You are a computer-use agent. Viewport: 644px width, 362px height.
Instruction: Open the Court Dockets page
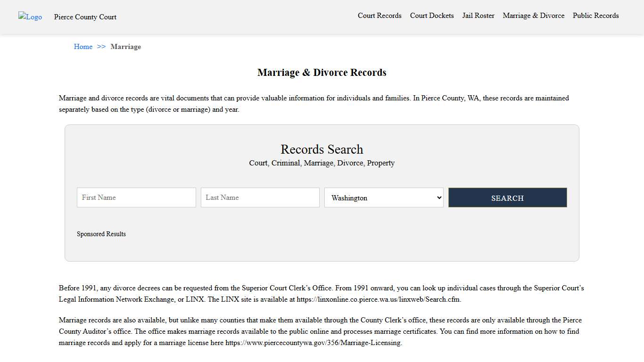(431, 16)
